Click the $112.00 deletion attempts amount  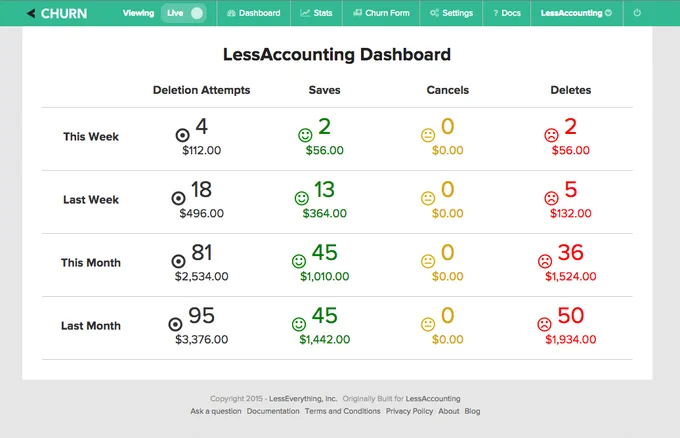[x=202, y=150]
